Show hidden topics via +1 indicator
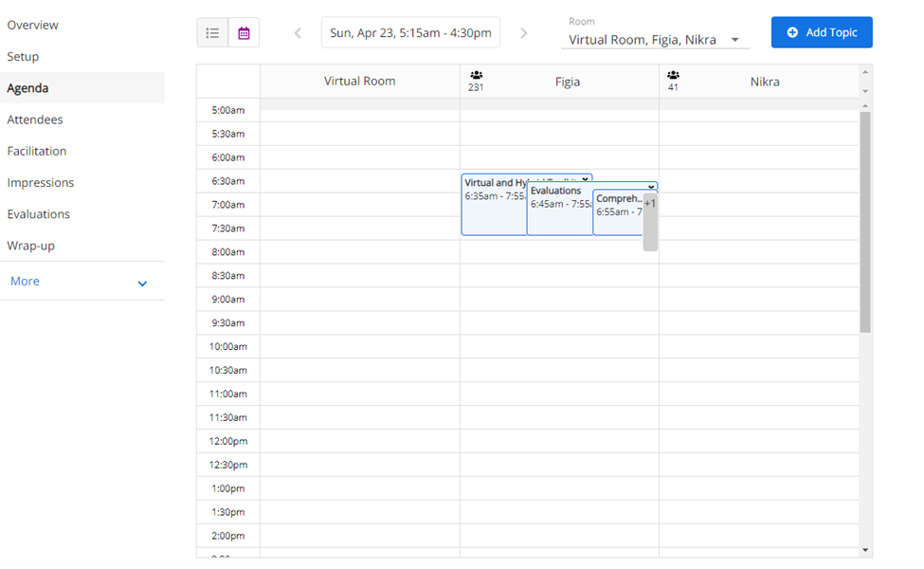This screenshot has height=569, width=924. [649, 203]
